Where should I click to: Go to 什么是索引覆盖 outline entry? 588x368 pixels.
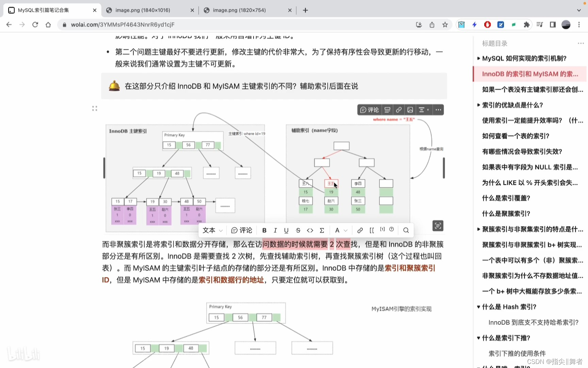click(506, 198)
